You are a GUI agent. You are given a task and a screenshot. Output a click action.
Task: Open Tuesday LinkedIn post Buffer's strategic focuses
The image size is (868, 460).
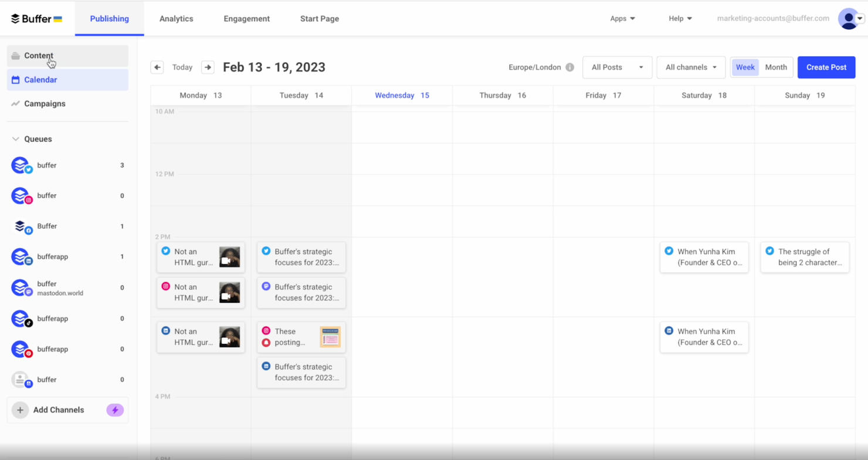tap(301, 373)
